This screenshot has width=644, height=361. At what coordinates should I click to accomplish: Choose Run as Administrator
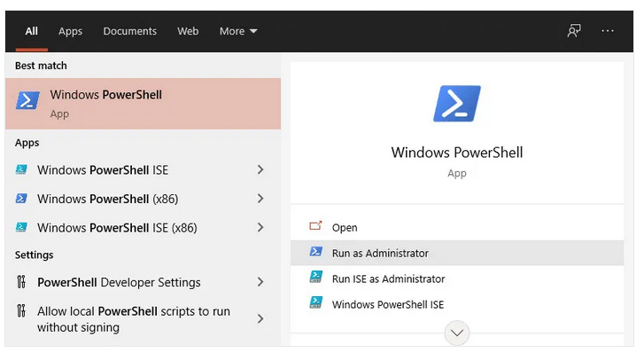[380, 253]
